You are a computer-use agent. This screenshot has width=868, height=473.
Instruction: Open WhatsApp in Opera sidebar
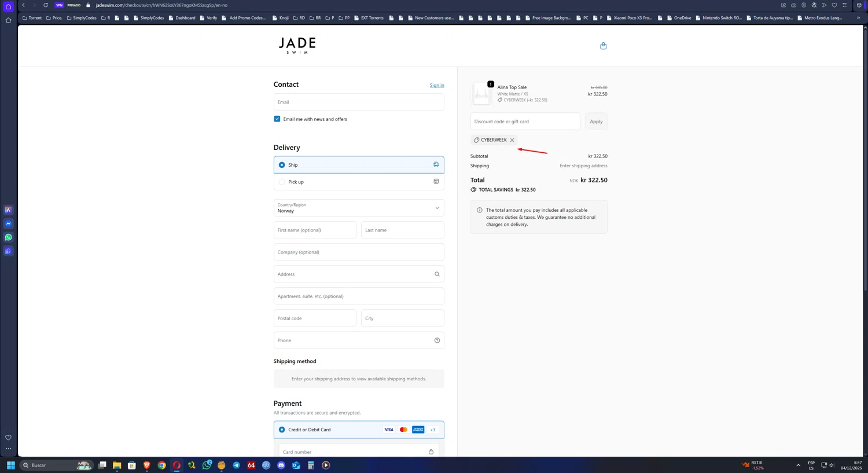tap(8, 237)
